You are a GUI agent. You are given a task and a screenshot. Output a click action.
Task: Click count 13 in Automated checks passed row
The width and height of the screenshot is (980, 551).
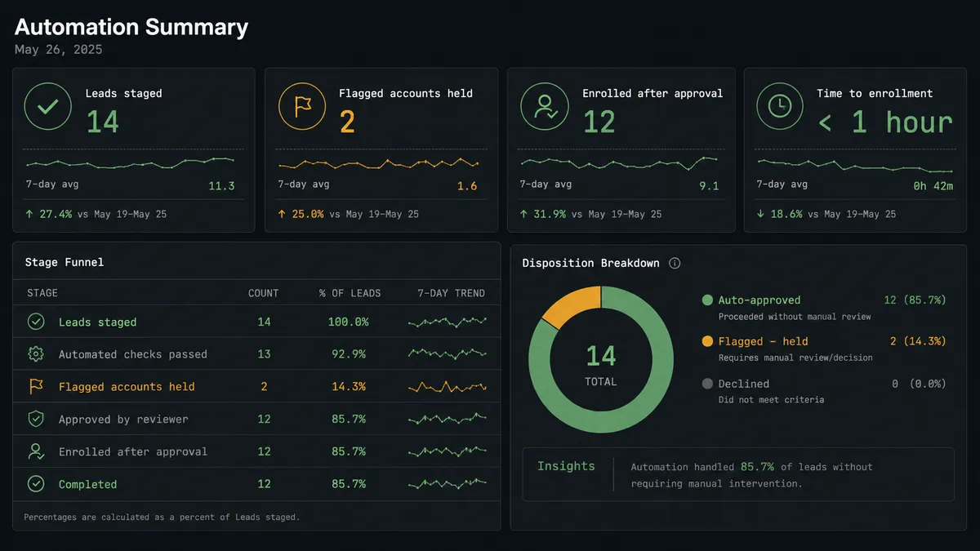264,354
